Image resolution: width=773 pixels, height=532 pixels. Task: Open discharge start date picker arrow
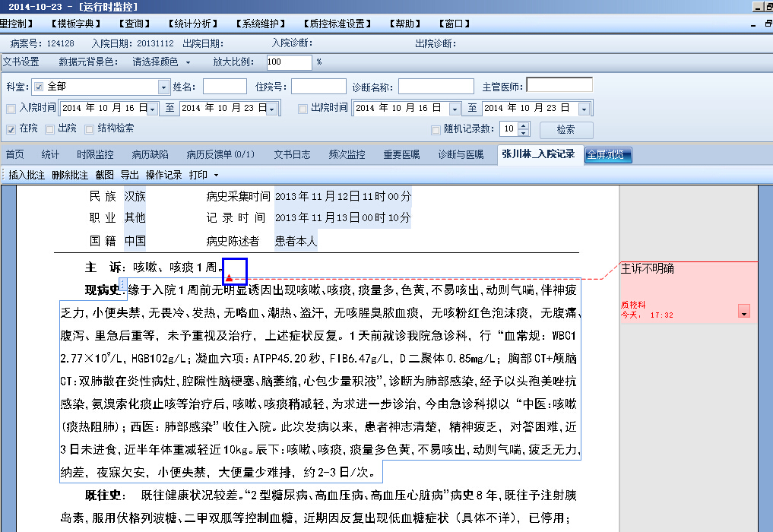(x=455, y=109)
